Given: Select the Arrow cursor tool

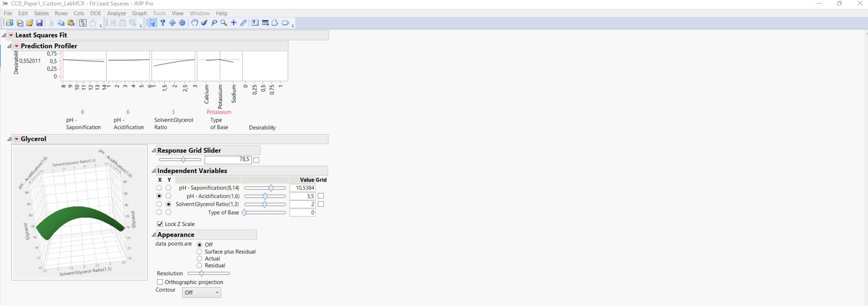Looking at the screenshot, I should point(153,23).
